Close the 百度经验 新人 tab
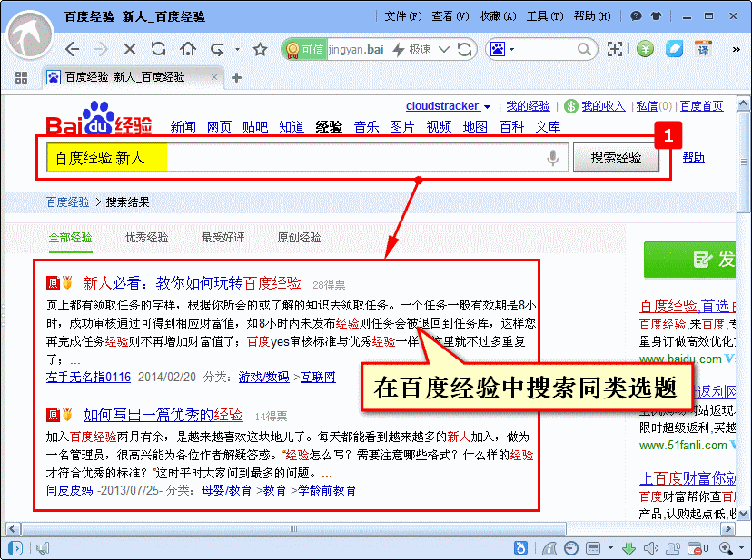This screenshot has height=560, width=752. [x=214, y=77]
